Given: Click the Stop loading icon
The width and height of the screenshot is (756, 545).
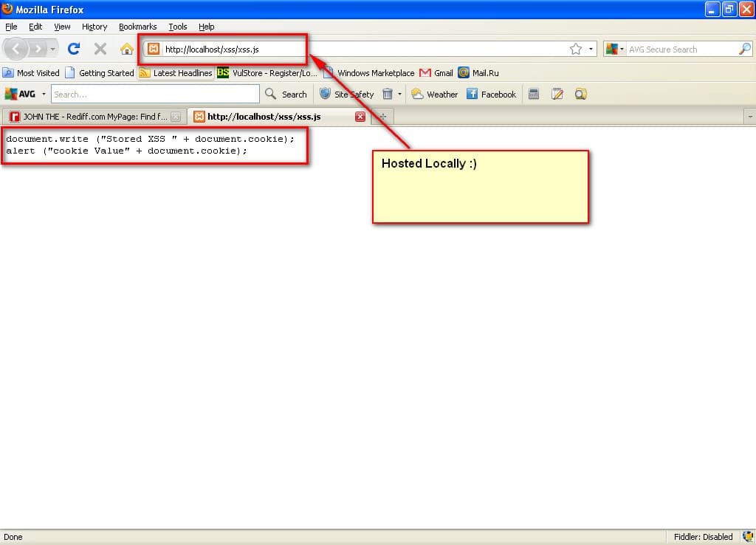Looking at the screenshot, I should tap(99, 49).
